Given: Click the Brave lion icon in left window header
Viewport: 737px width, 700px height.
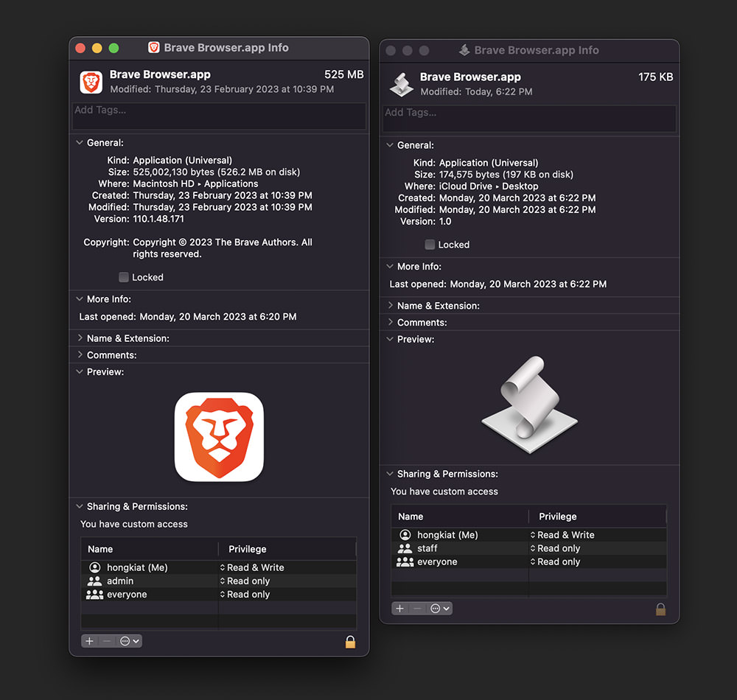Looking at the screenshot, I should pyautogui.click(x=91, y=83).
